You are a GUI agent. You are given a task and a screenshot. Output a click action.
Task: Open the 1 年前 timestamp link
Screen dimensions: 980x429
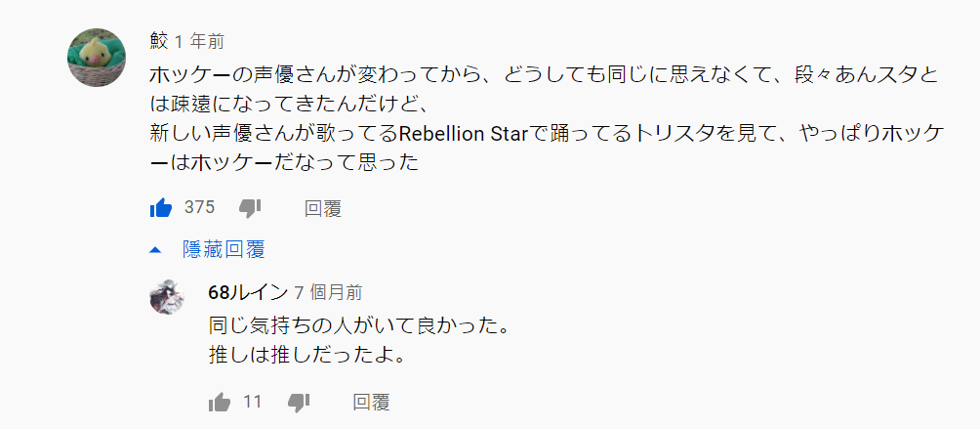pyautogui.click(x=199, y=42)
